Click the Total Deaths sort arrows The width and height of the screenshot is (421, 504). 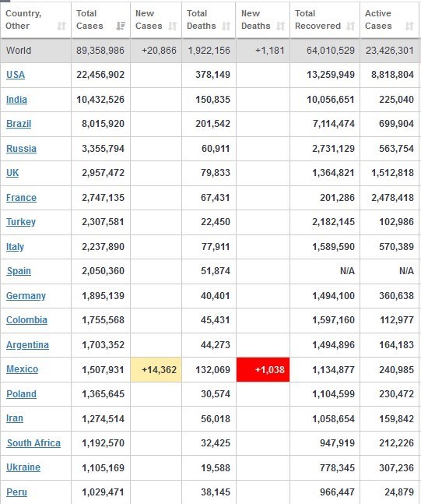(x=226, y=26)
